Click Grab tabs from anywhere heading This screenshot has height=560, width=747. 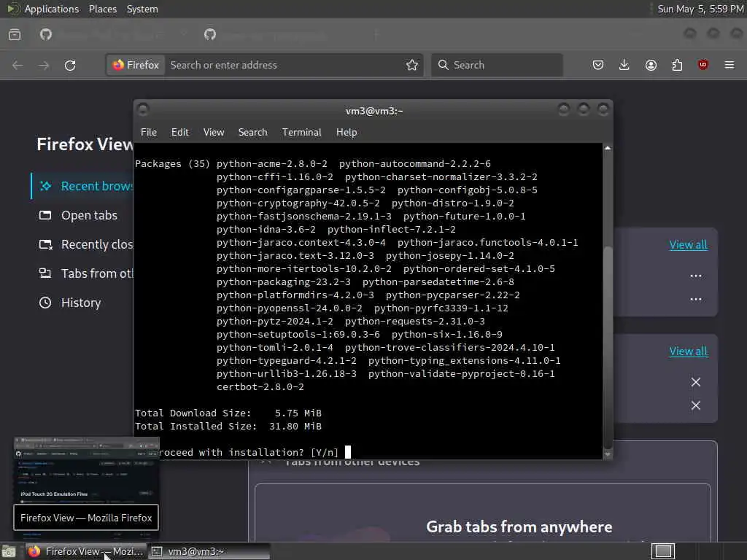pyautogui.click(x=519, y=527)
